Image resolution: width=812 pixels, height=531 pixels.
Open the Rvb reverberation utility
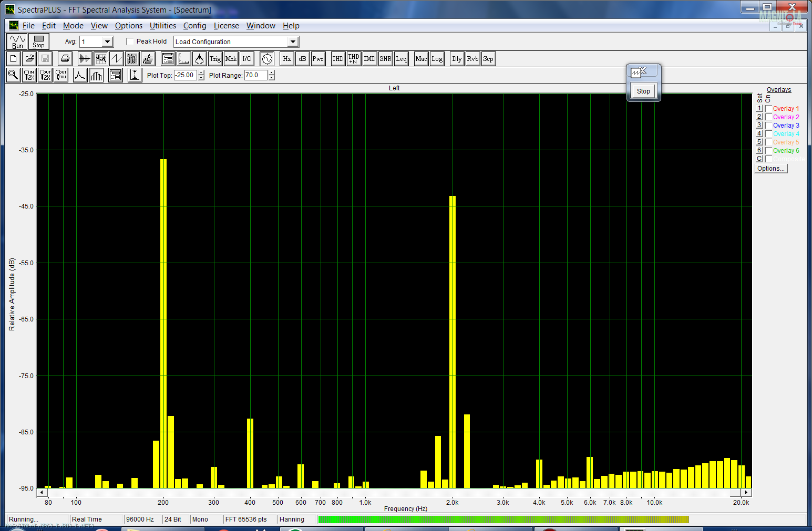click(x=472, y=59)
